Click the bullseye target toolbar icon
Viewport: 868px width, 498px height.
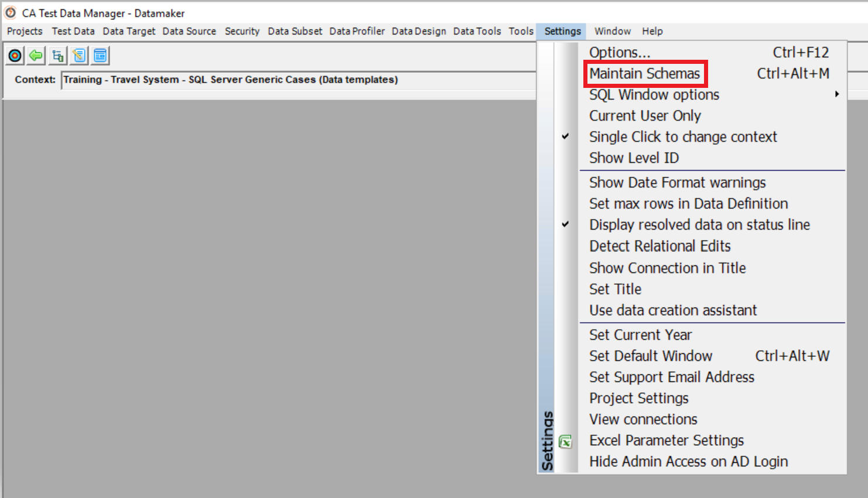15,56
